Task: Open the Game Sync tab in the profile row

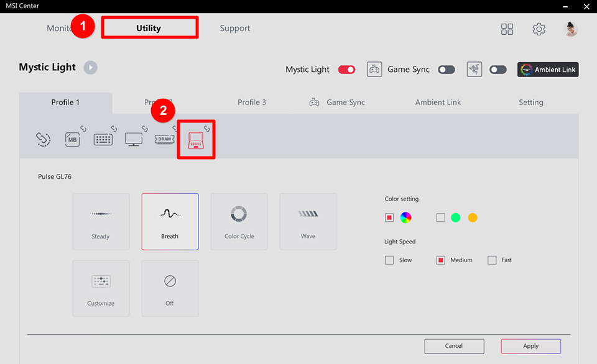Action: pyautogui.click(x=337, y=102)
